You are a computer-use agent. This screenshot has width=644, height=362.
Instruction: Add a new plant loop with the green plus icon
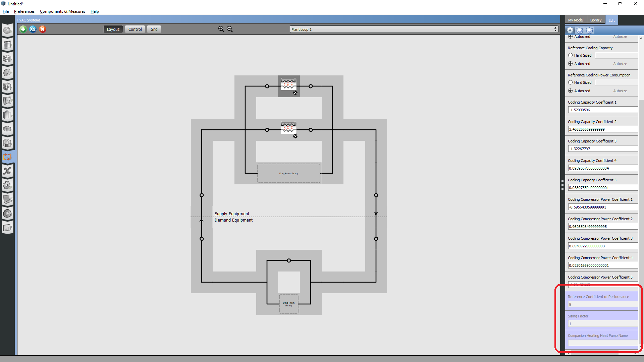click(x=23, y=29)
